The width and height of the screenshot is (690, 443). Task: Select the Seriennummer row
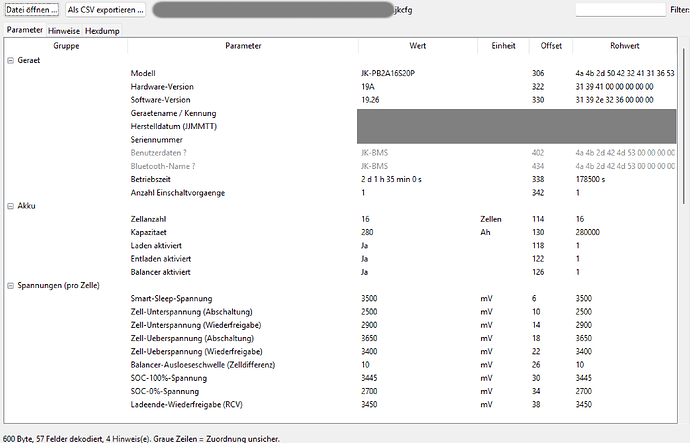tap(340, 140)
